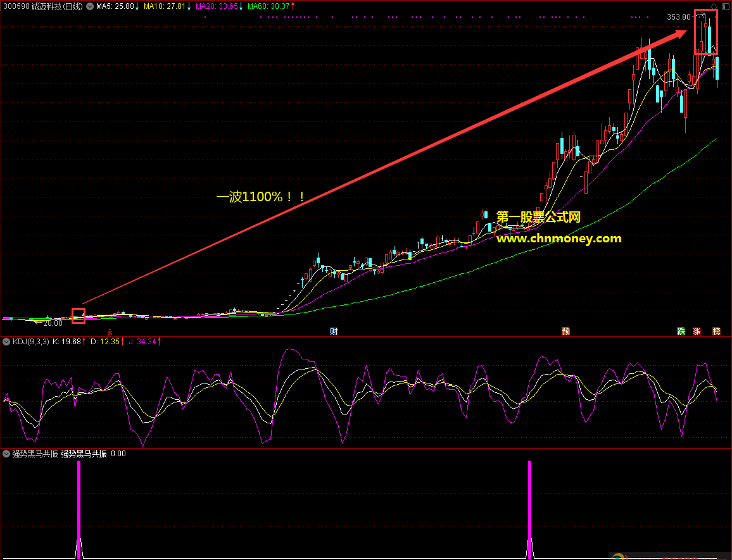Click the 财 financial report marker
This screenshot has height=560, width=732.
[x=334, y=332]
